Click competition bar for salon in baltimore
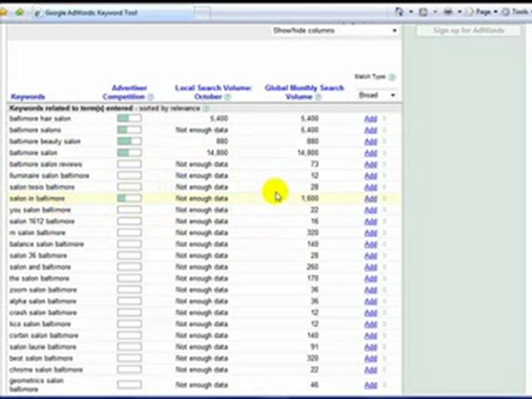 pos(129,198)
